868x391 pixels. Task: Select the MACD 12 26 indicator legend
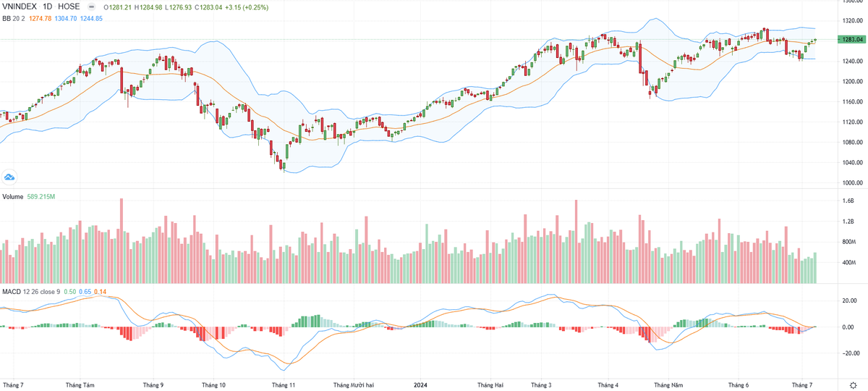pos(30,292)
